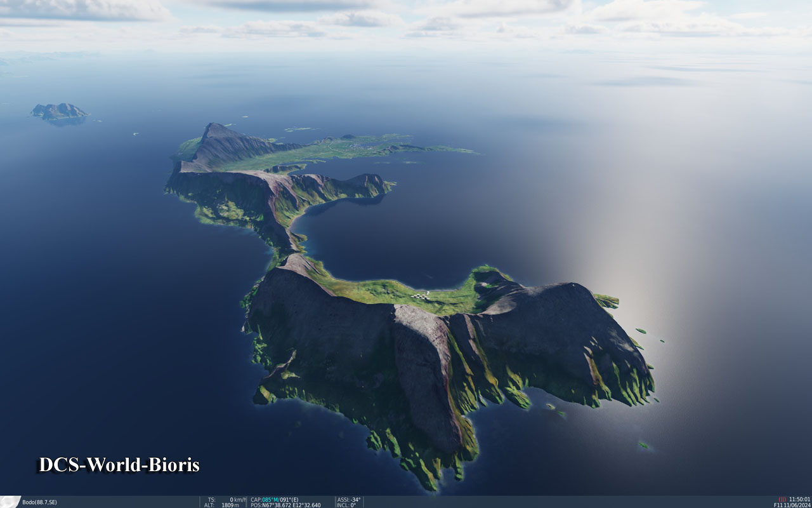Click the DCS-World-Bioris watermark text
Screen dimensions: 812x508
coord(119,465)
